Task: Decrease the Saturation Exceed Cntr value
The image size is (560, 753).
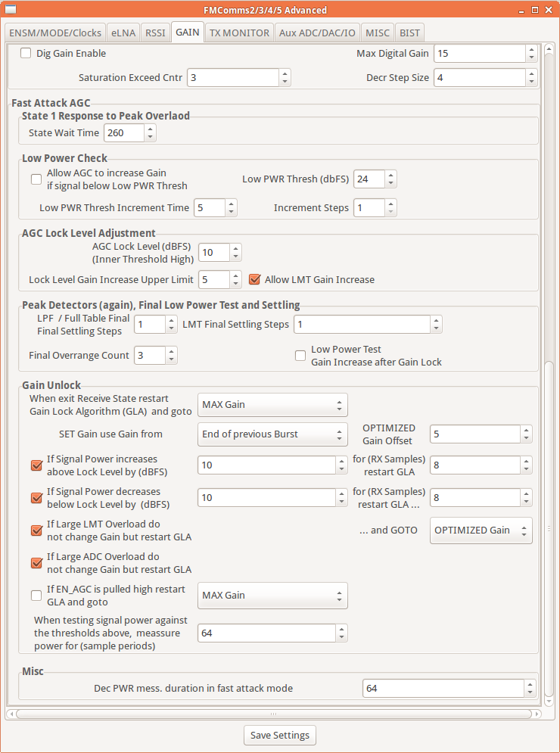Action: (285, 82)
